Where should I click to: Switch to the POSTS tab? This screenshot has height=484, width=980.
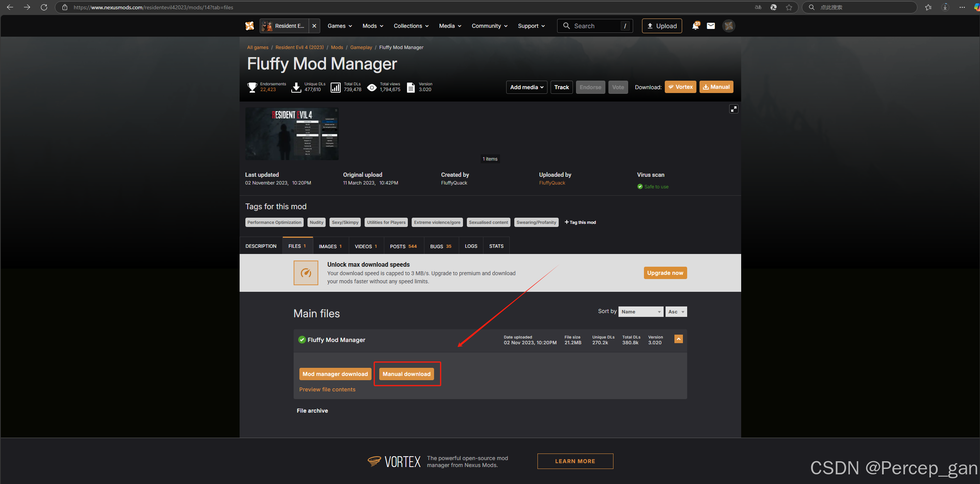point(403,246)
